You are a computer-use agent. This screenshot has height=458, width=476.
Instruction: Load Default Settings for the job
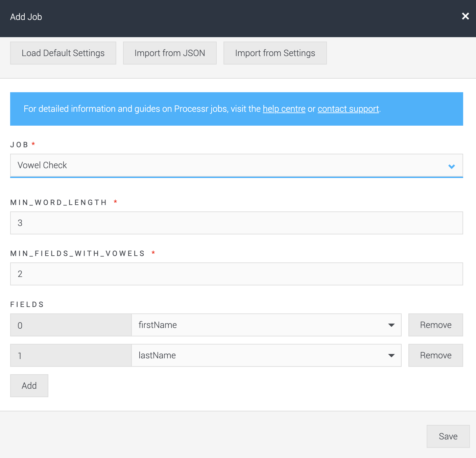[x=63, y=53]
